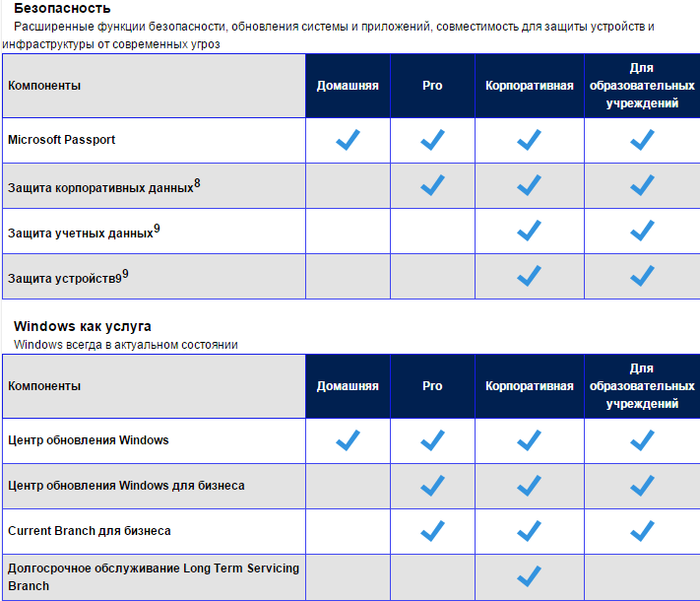Click Защита учетных данных checkmark under Корпоративная

(529, 231)
